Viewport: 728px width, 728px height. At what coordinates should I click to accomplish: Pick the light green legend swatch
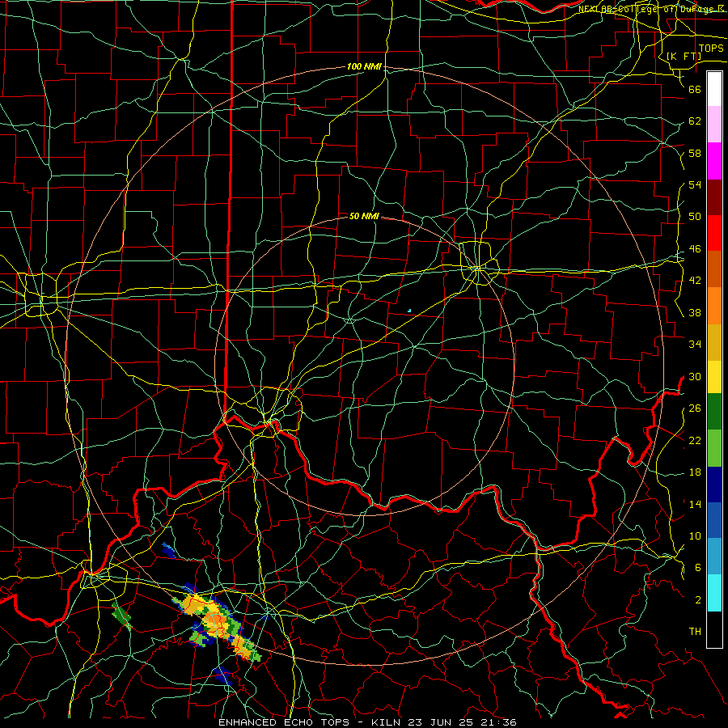click(x=714, y=448)
